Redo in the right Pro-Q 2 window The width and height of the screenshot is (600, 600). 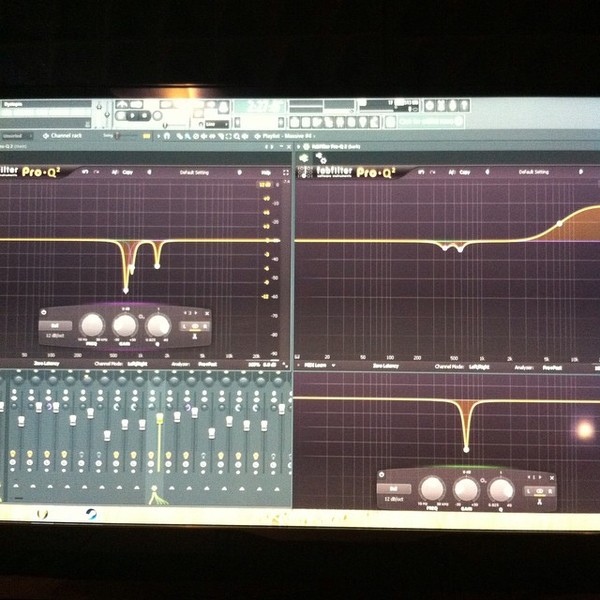pyautogui.click(x=432, y=172)
